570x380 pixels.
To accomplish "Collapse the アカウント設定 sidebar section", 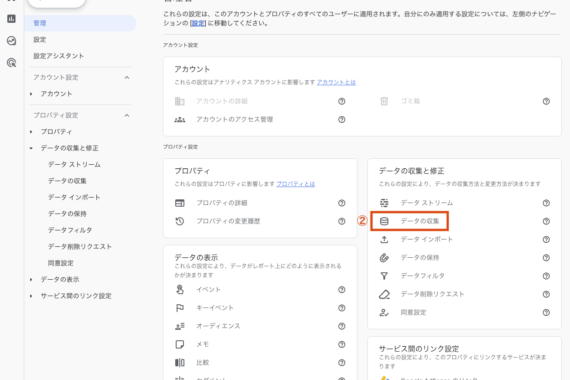I will (127, 77).
